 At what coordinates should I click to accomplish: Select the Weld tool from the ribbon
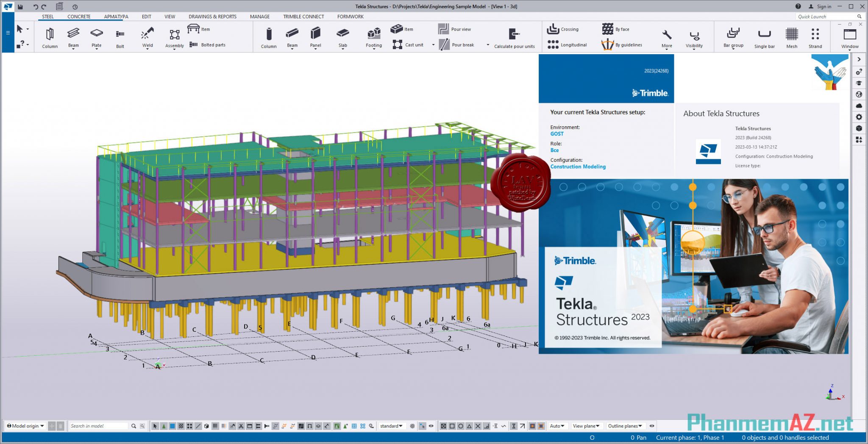click(x=147, y=37)
